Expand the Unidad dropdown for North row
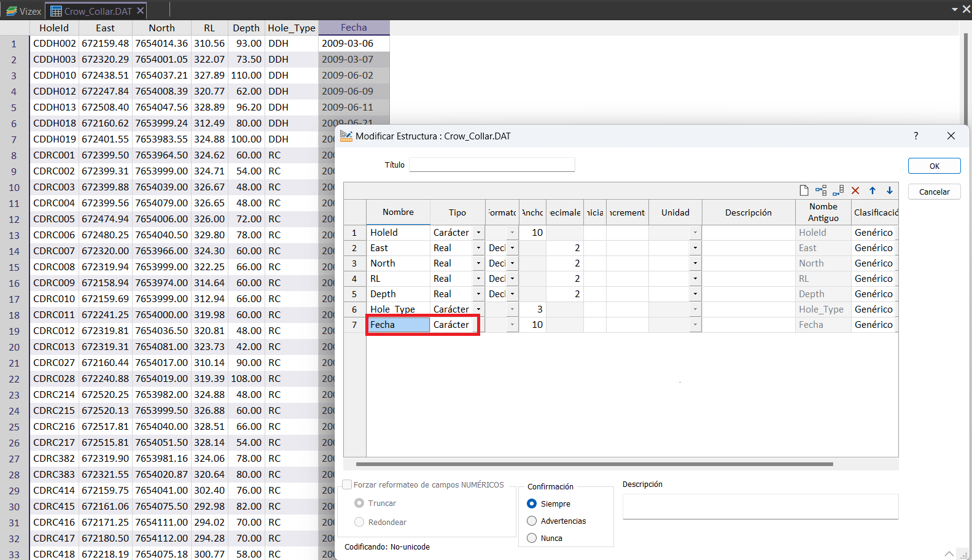 [x=695, y=263]
